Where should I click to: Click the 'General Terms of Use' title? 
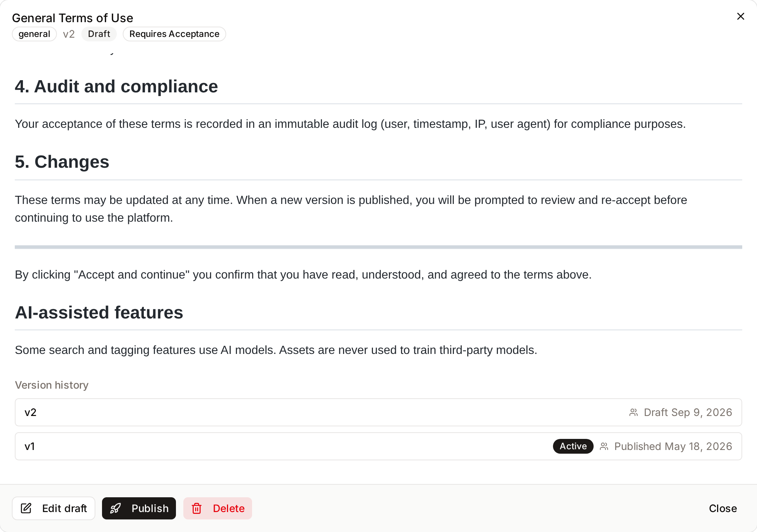(x=72, y=18)
